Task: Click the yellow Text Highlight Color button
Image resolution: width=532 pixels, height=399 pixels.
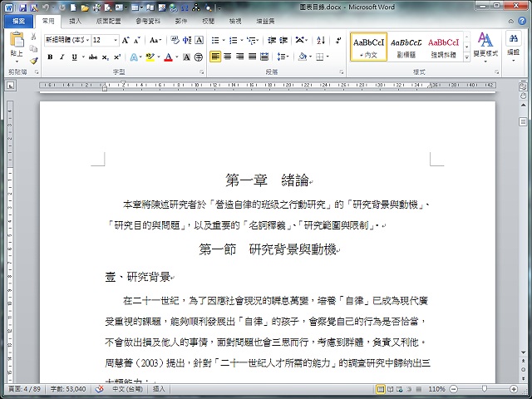Action: pos(150,57)
